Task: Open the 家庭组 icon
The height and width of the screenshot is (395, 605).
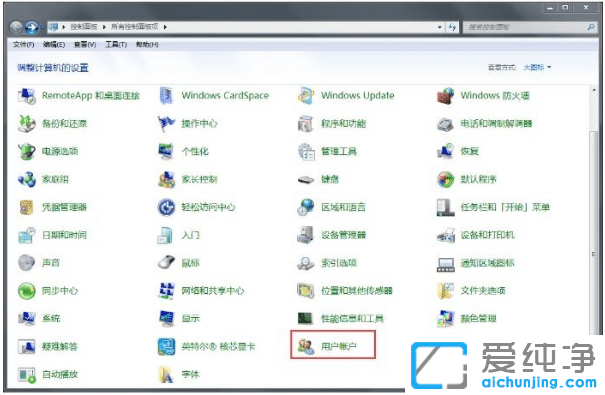Action: pyautogui.click(x=27, y=179)
